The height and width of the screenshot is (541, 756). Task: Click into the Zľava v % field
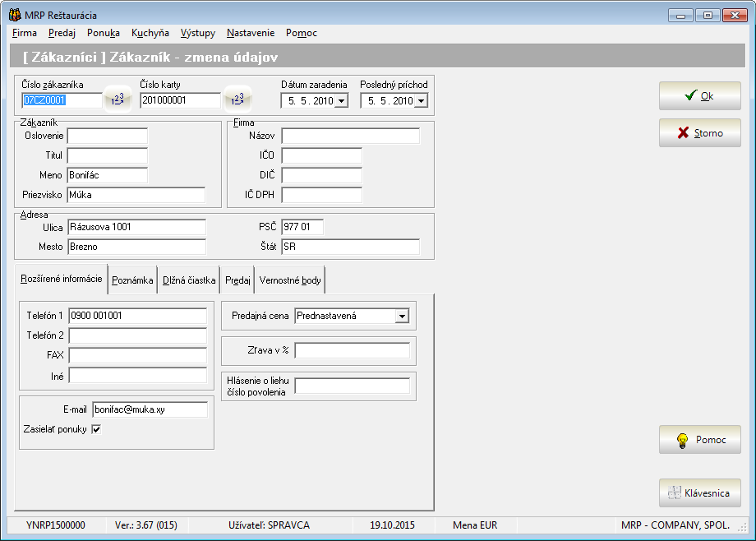[352, 351]
